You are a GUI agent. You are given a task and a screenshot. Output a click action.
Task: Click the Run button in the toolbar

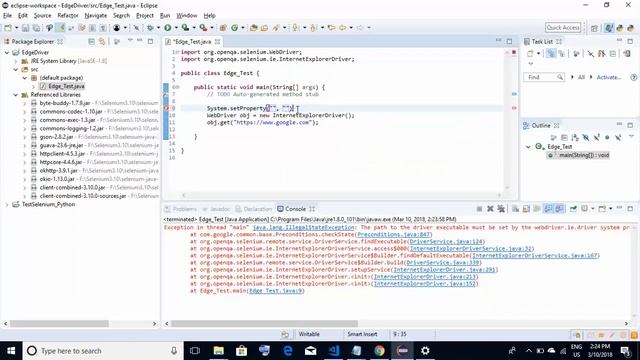[167, 28]
